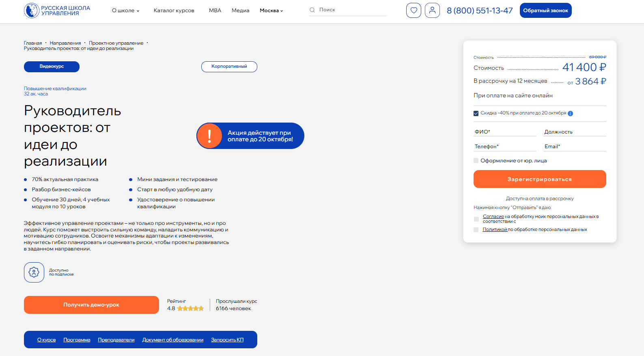Go to the MBA menu item
The height and width of the screenshot is (356, 644).
[215, 11]
